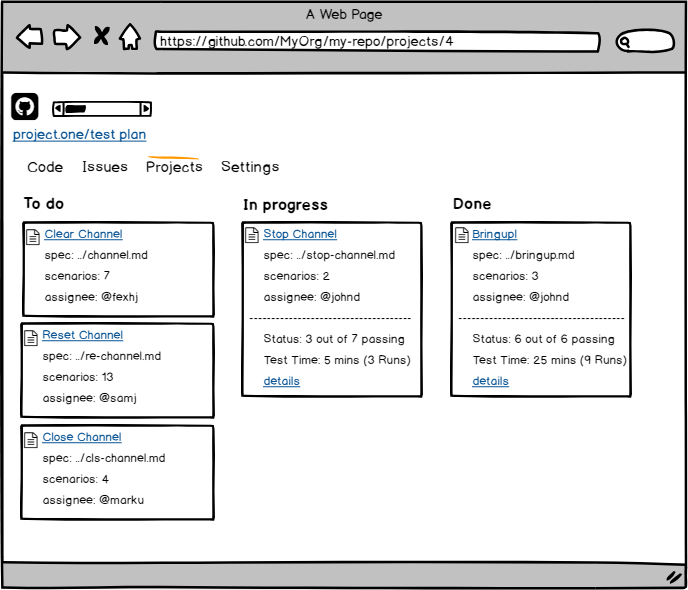This screenshot has height=590, width=688.
Task: Click the browser back arrow
Action: 29,36
